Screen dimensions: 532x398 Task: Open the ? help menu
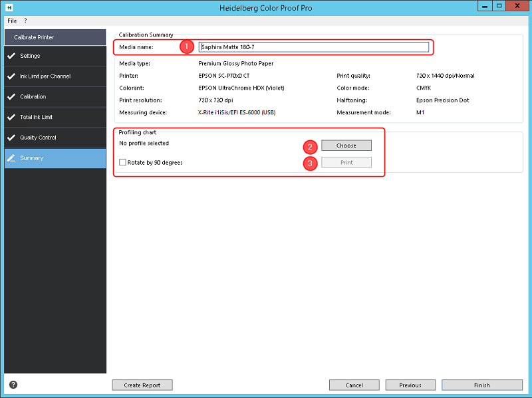[25, 21]
